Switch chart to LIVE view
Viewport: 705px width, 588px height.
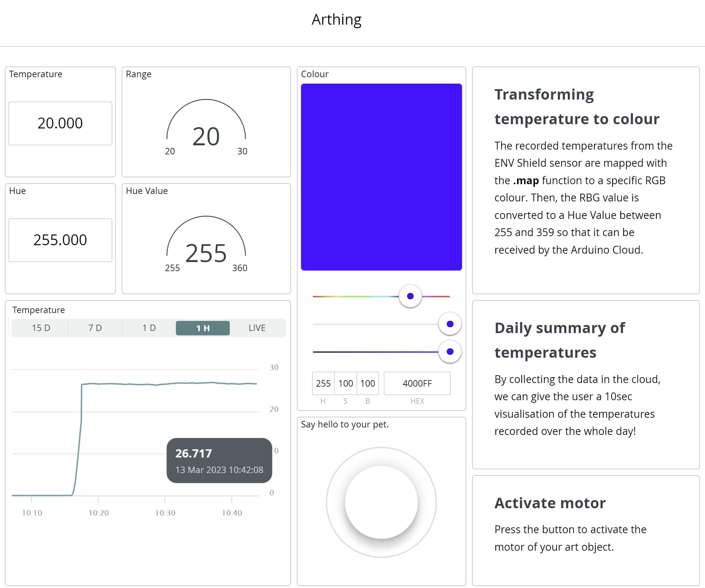coord(257,328)
